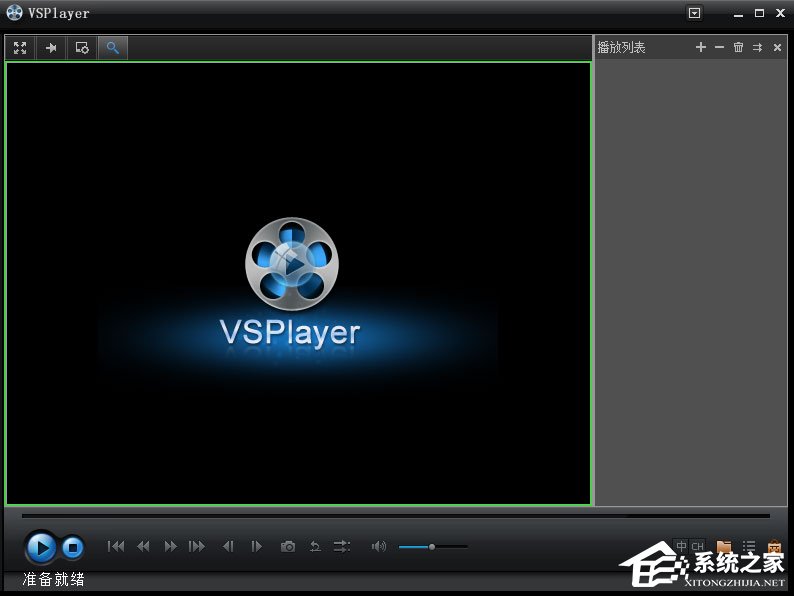Adjust the volume slider
Screen dimensions: 794x596
[433, 547]
